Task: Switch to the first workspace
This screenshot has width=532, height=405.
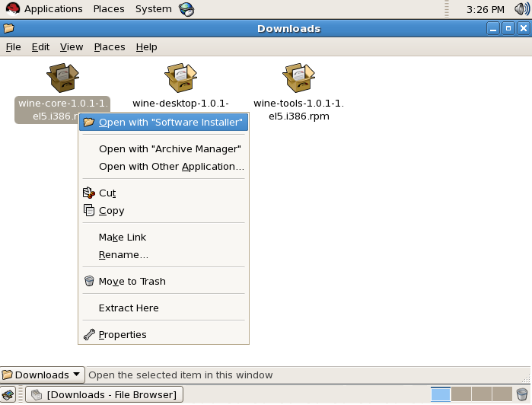Action: coord(441,394)
